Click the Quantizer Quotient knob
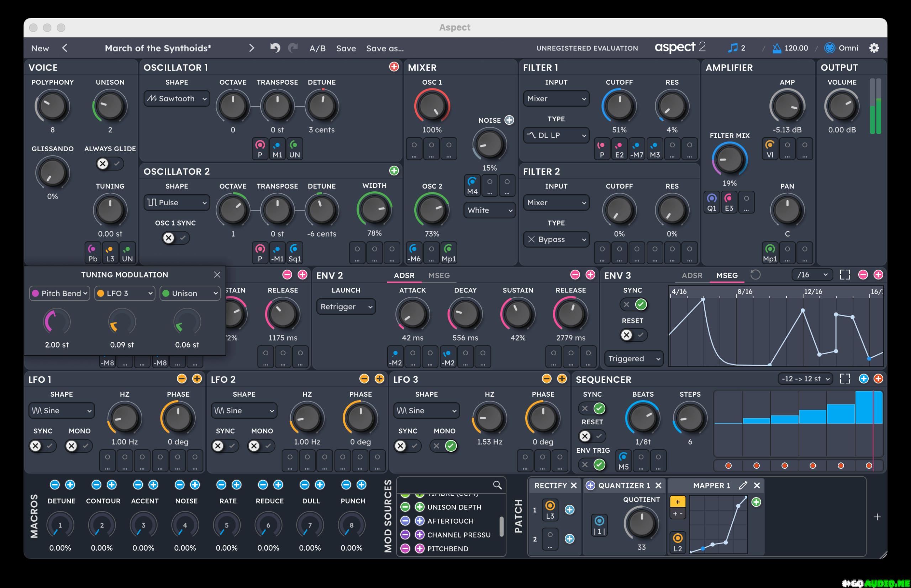Screen dimensions: 911x588 [x=641, y=524]
